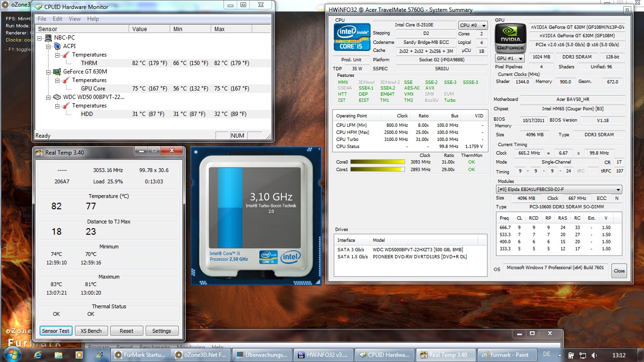
Task: Open the File menu in Hardware Monitor
Action: (42, 19)
